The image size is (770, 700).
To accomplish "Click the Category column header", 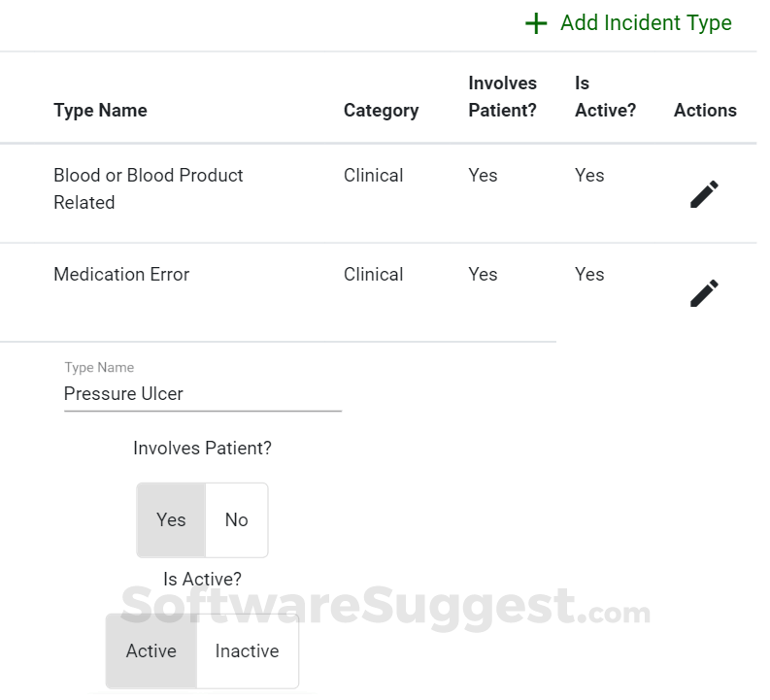I will pyautogui.click(x=381, y=111).
